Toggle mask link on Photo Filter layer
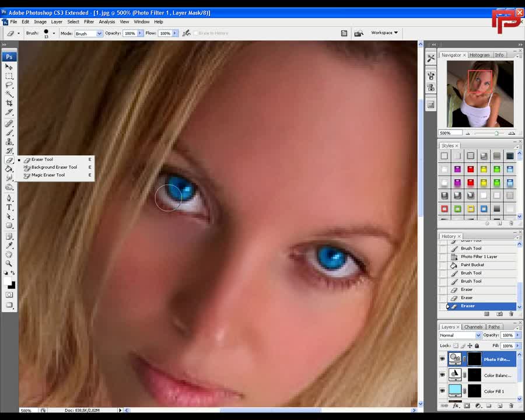The image size is (525, 420). (x=465, y=359)
